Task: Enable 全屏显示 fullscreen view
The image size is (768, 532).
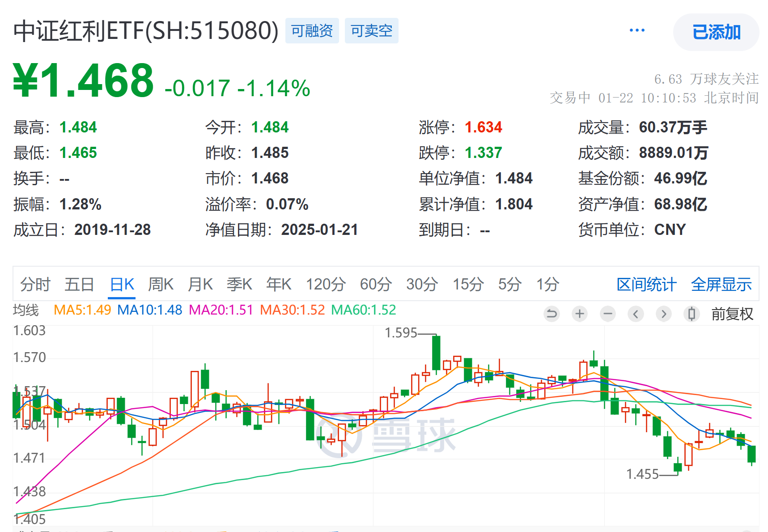Action: point(721,284)
